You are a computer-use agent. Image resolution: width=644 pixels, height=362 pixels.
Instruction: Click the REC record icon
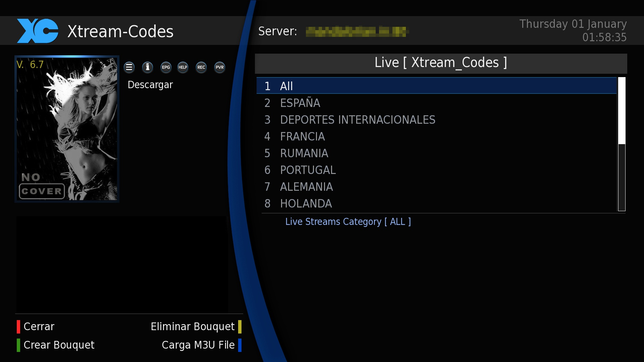coord(201,67)
